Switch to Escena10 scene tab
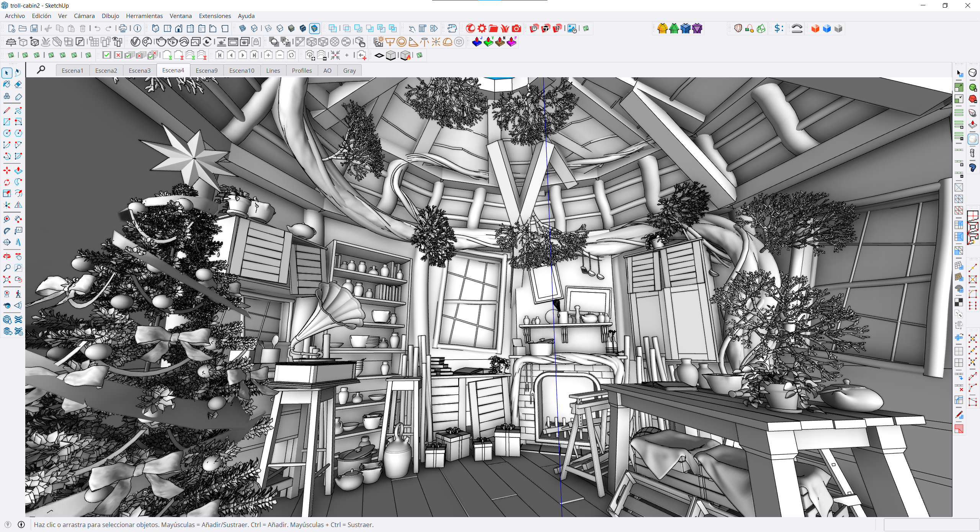The image size is (980, 532). point(242,70)
